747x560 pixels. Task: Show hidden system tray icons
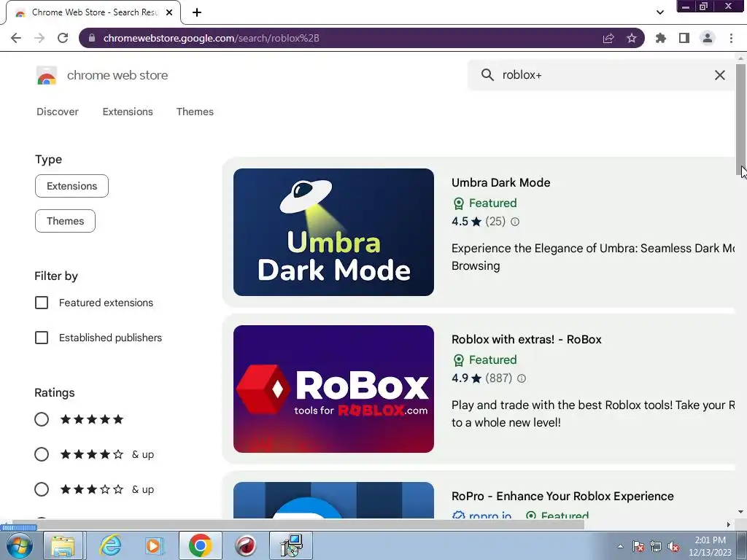pyautogui.click(x=620, y=547)
